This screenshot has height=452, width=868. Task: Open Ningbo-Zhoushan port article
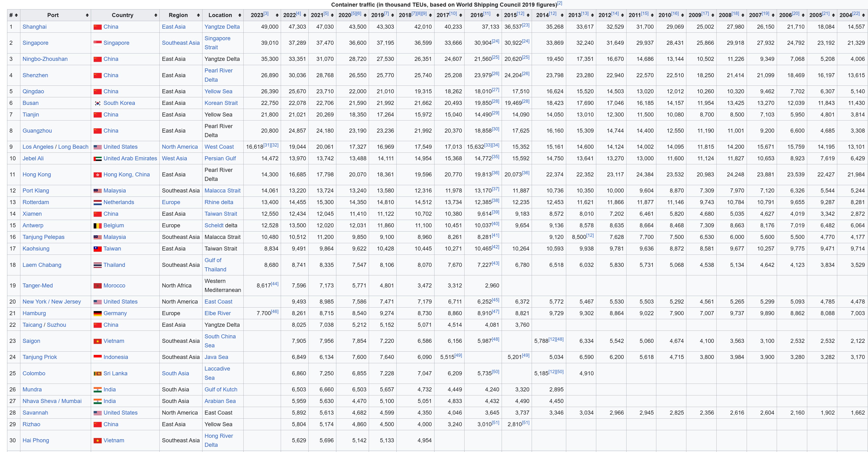pos(45,59)
